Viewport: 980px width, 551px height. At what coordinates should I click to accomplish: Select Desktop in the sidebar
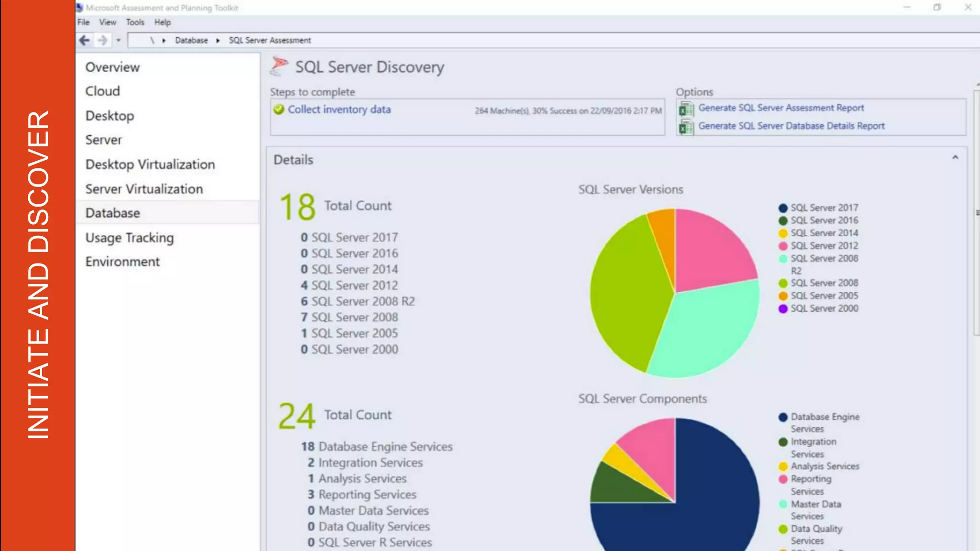click(x=110, y=116)
